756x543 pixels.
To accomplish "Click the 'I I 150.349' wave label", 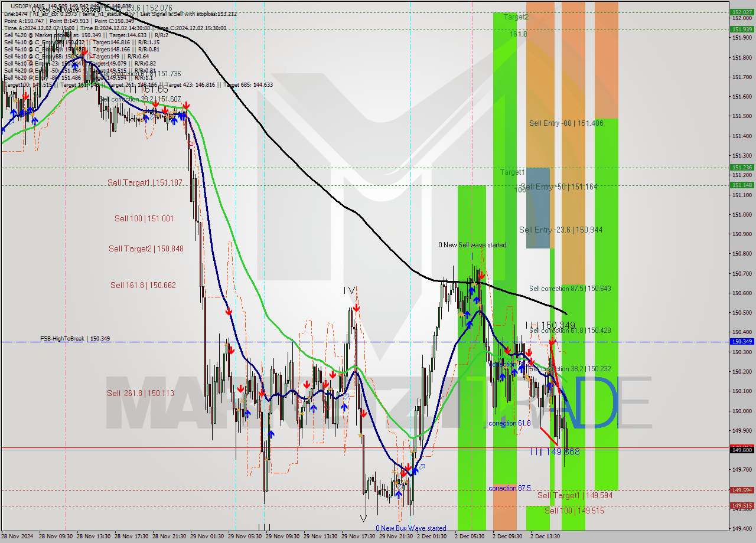I will pos(550,325).
